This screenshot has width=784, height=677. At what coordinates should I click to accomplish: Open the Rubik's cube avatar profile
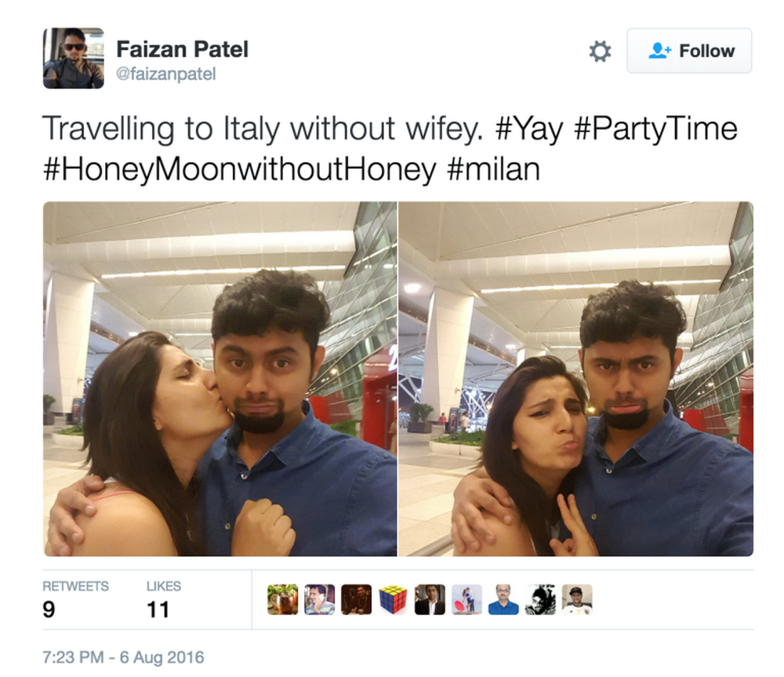point(393,599)
